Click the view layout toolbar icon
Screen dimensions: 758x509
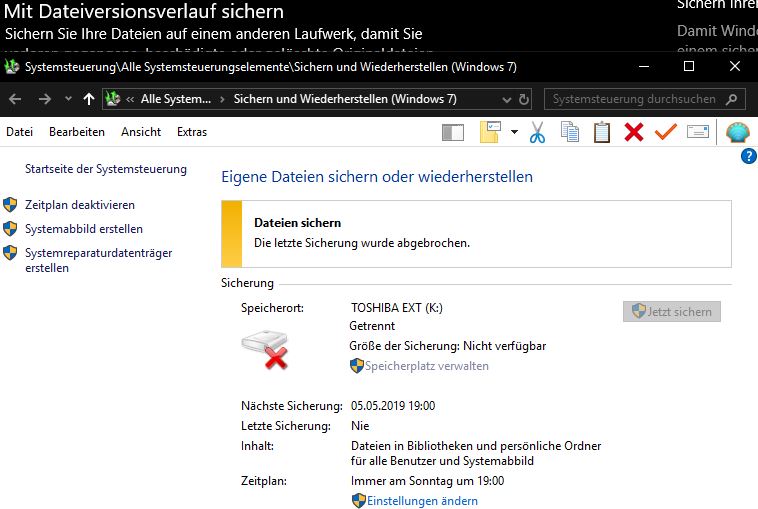490,132
